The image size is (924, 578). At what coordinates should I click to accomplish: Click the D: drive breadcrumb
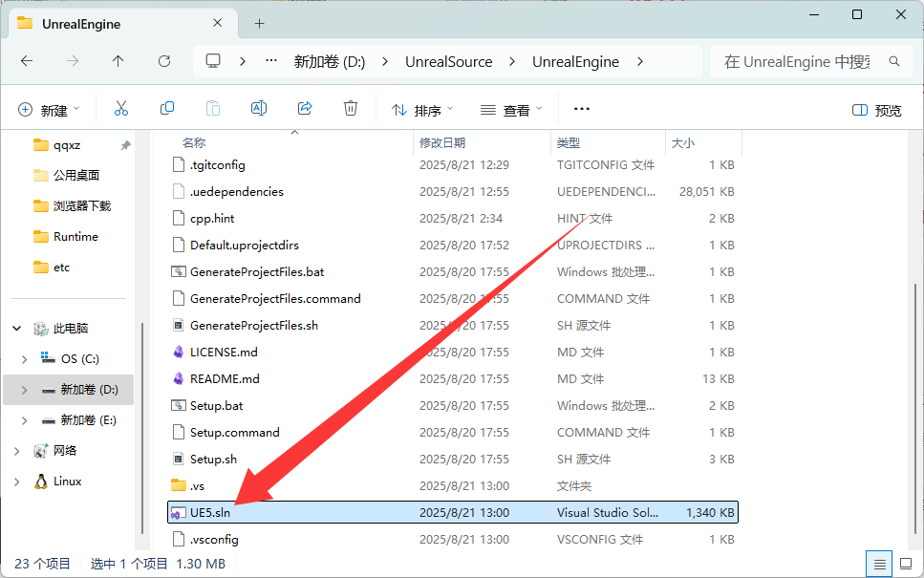pyautogui.click(x=330, y=61)
